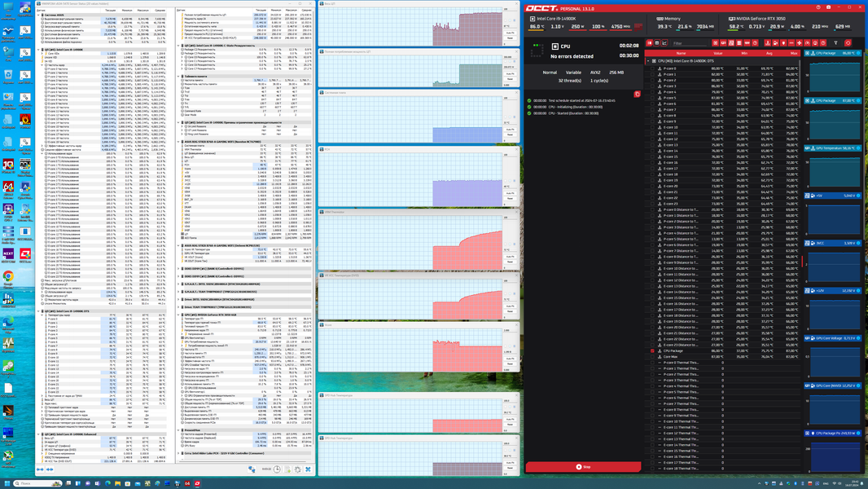Expand the Core VIDs row in HWiNFO

42,54
